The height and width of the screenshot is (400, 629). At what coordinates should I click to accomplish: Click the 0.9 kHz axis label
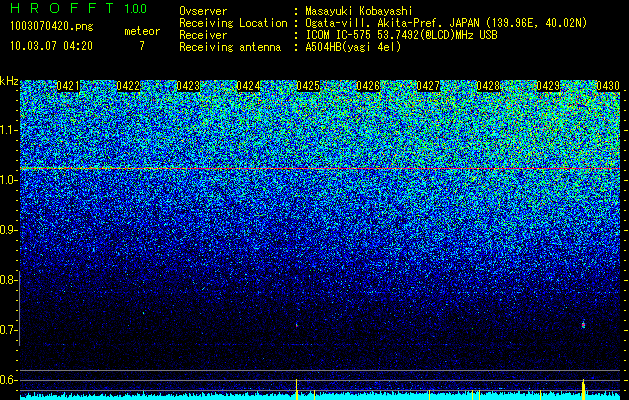[x=7, y=230]
